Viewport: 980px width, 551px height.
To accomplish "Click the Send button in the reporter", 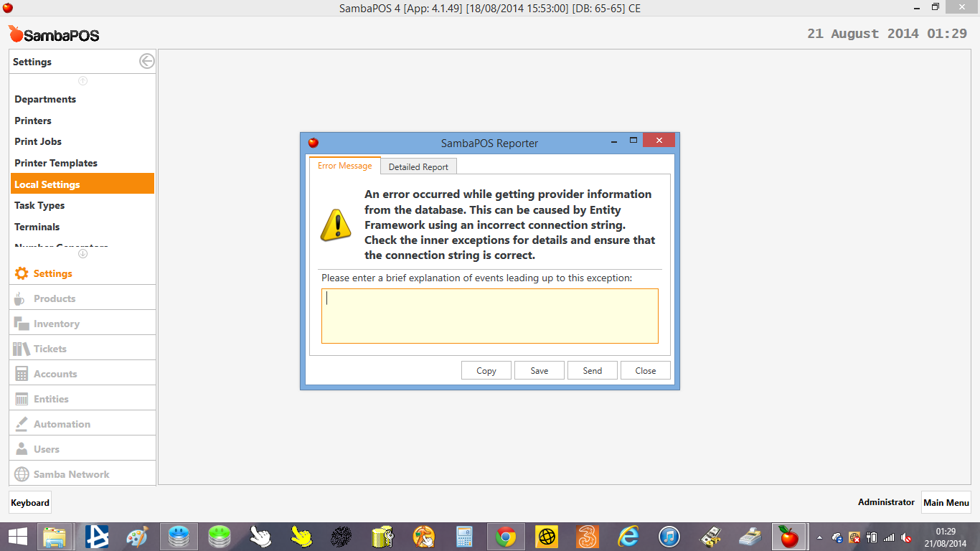I will click(x=593, y=370).
